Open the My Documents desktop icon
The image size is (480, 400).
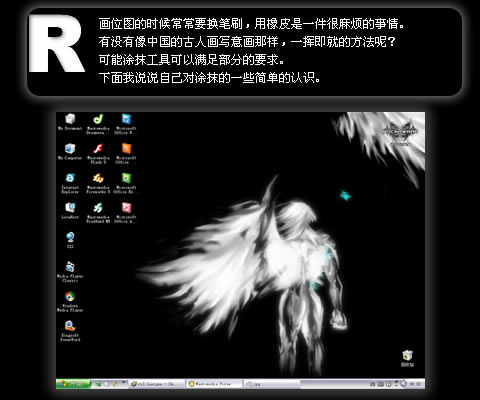coord(70,122)
